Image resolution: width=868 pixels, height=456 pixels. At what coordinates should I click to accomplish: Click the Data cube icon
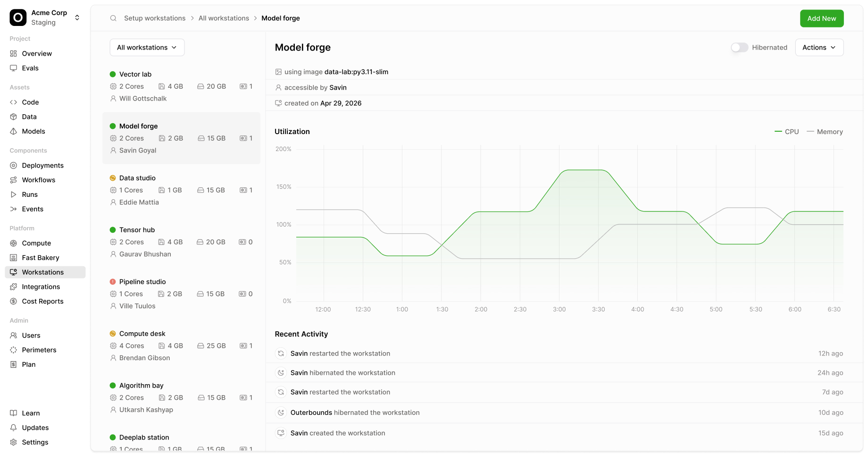(x=13, y=117)
